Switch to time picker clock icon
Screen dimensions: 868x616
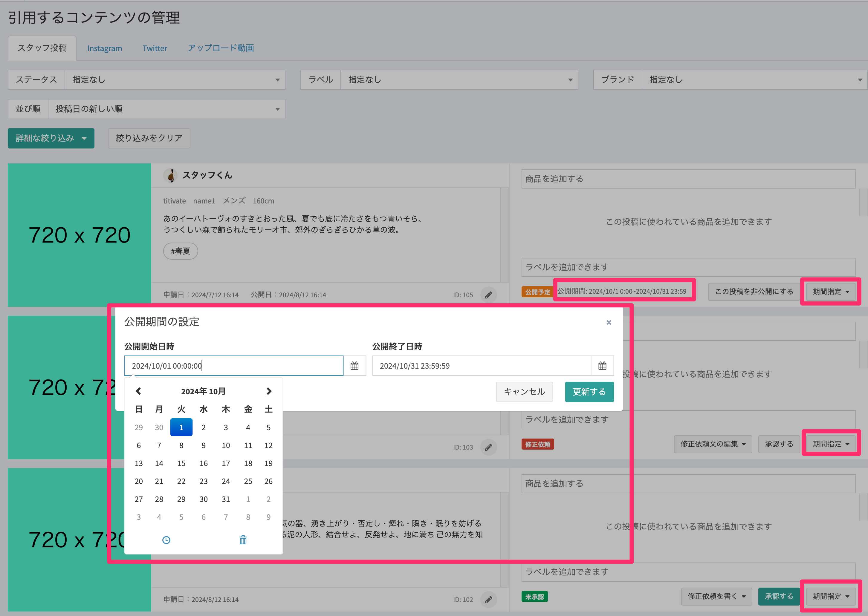[166, 540]
